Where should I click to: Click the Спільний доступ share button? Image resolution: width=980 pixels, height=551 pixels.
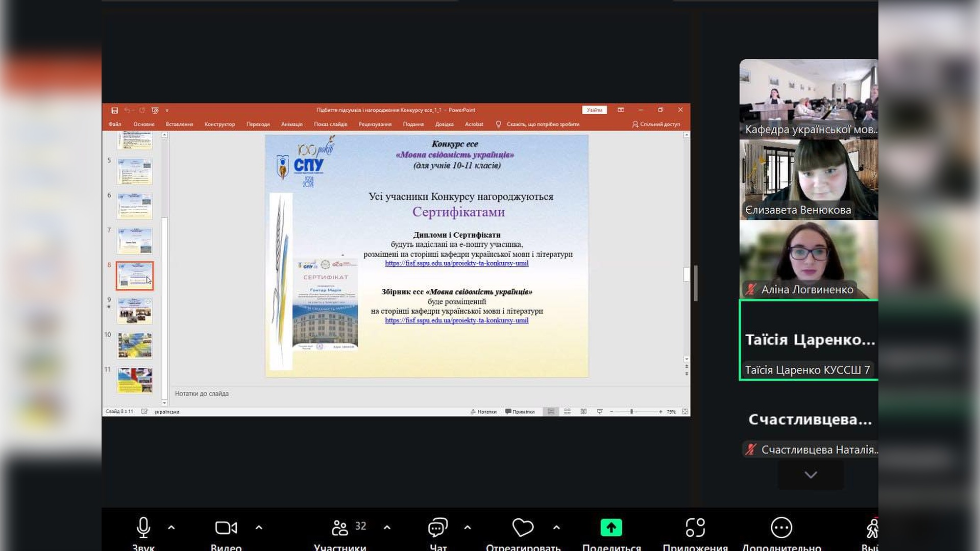pyautogui.click(x=656, y=124)
